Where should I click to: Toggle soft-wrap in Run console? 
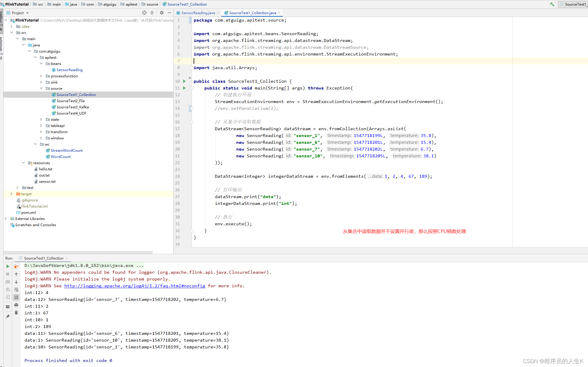16,290
